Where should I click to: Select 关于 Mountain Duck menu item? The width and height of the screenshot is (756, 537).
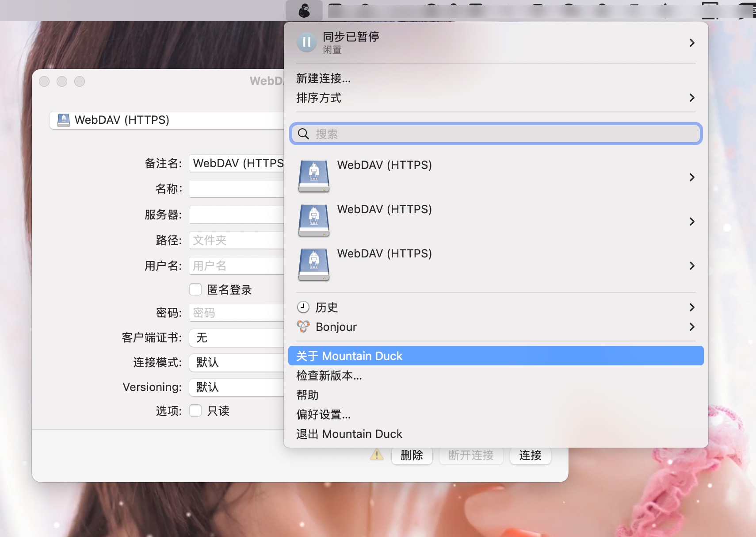click(495, 356)
